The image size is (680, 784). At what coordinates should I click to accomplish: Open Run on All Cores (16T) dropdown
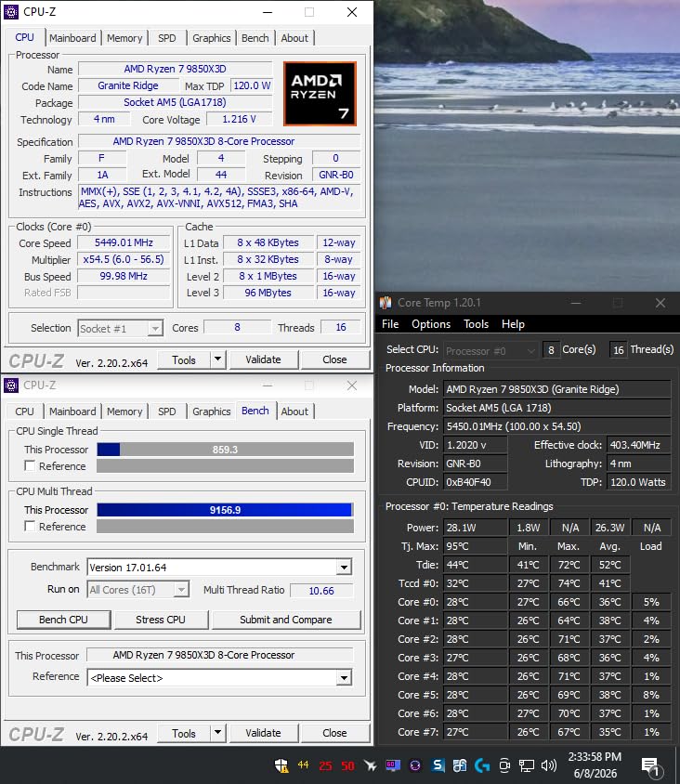tap(138, 590)
